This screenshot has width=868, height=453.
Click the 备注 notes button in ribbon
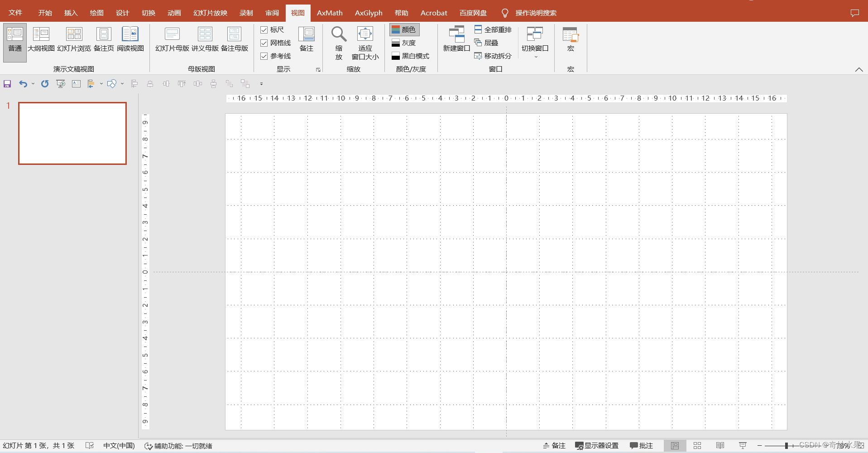[307, 40]
